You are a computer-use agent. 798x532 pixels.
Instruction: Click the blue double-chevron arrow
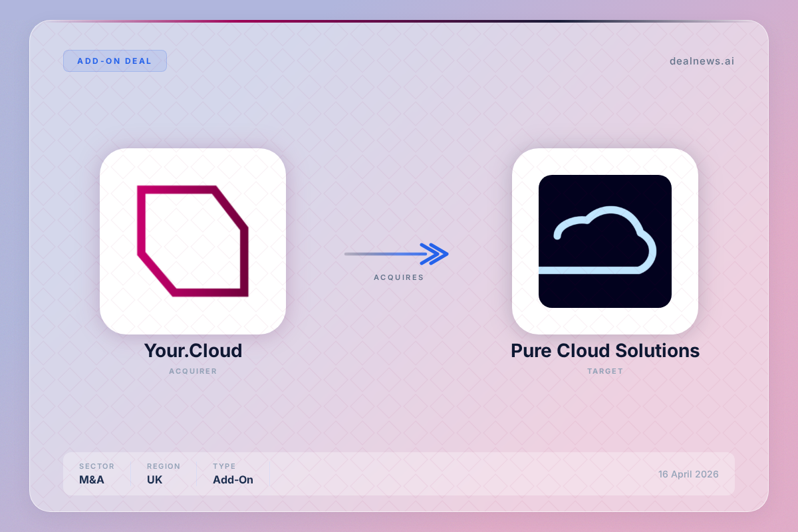(x=435, y=253)
